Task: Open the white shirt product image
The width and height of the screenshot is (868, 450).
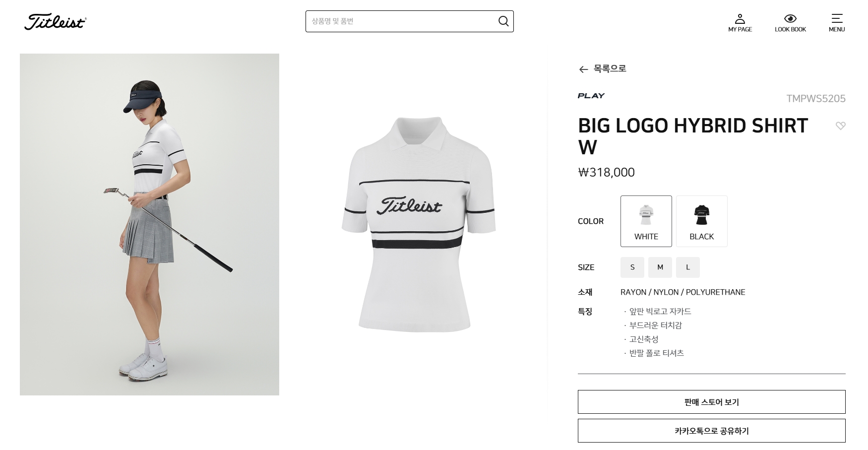Action: pos(418,224)
